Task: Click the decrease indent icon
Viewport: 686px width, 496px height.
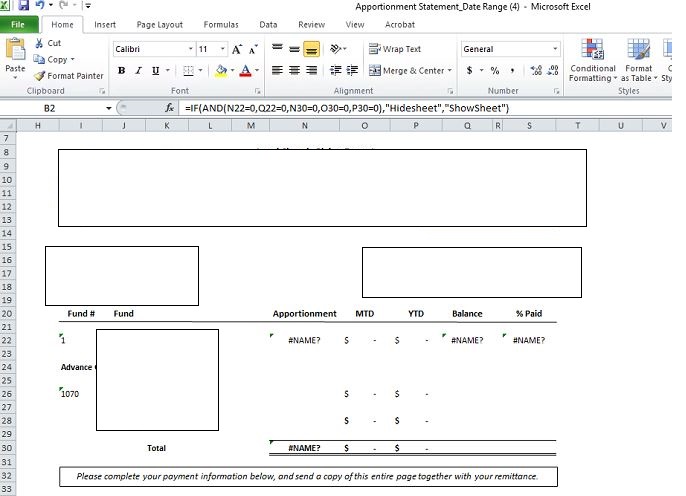Action: coord(336,70)
